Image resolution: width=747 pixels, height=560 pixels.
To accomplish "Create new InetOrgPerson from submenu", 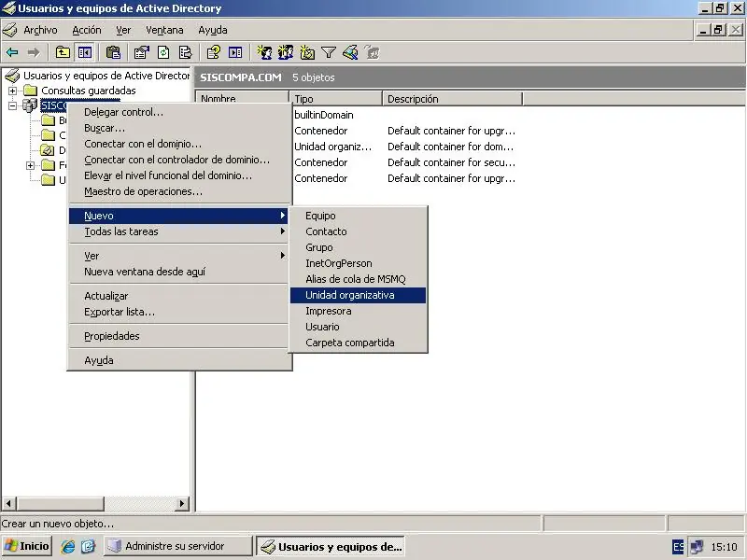I will 358,263.
